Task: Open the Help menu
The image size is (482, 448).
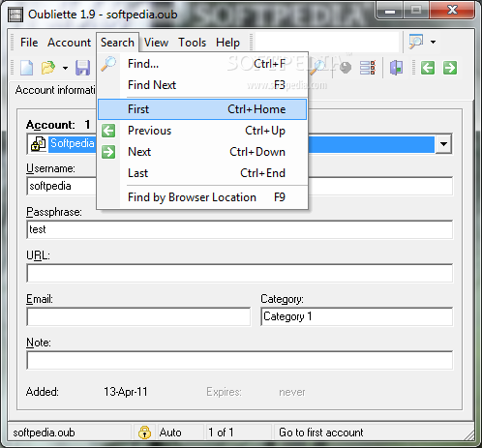Action: [x=227, y=43]
